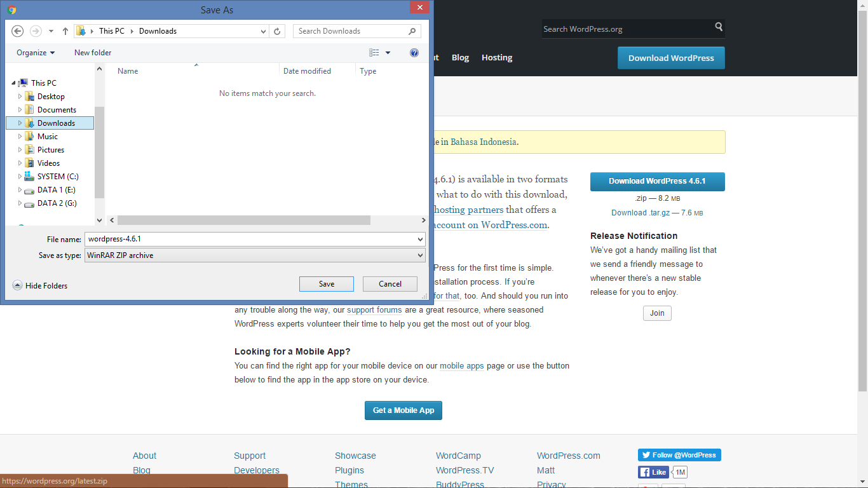Click the DATA 1 (E:) drive icon
Viewport: 868px width, 488px height.
29,190
